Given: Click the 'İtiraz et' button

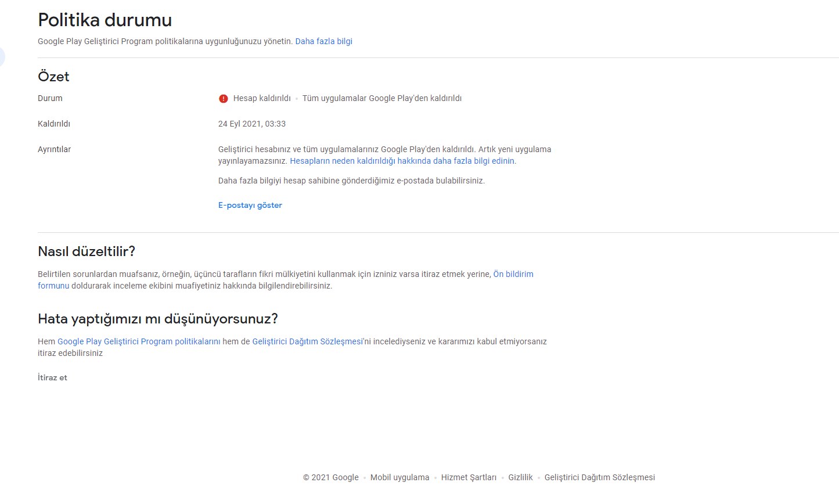Looking at the screenshot, I should [x=52, y=377].
